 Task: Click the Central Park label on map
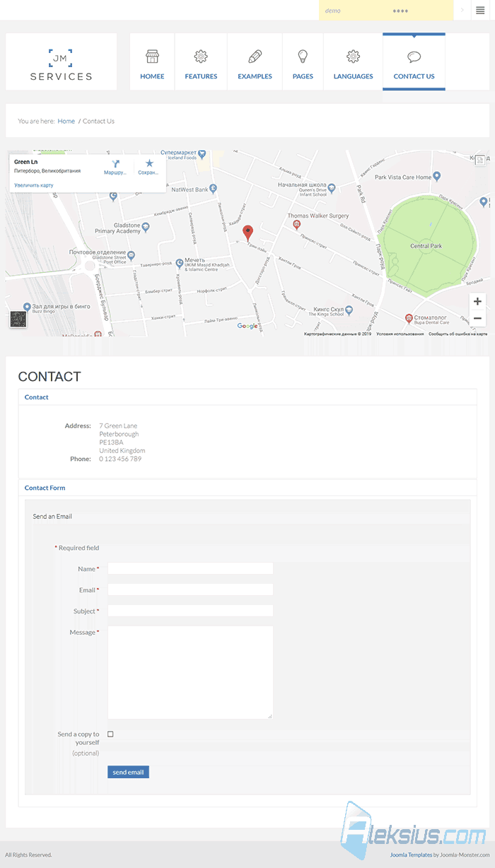426,246
